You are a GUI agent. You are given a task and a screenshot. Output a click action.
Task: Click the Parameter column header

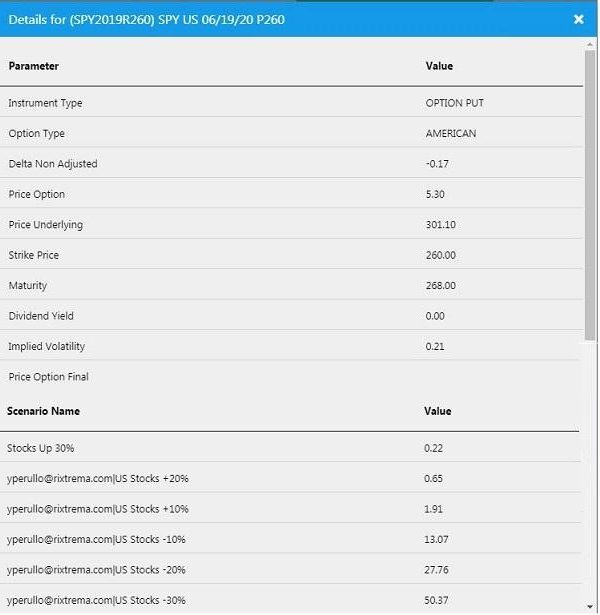tap(34, 66)
